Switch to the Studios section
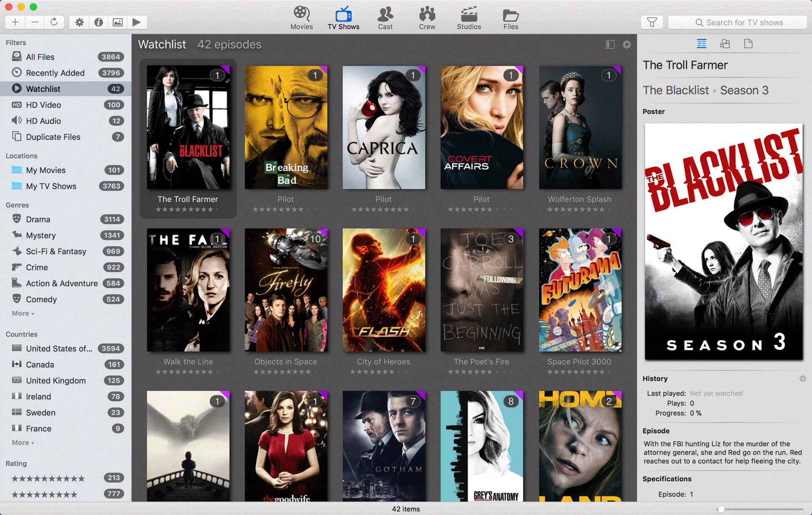812x515 pixels. pos(469,18)
